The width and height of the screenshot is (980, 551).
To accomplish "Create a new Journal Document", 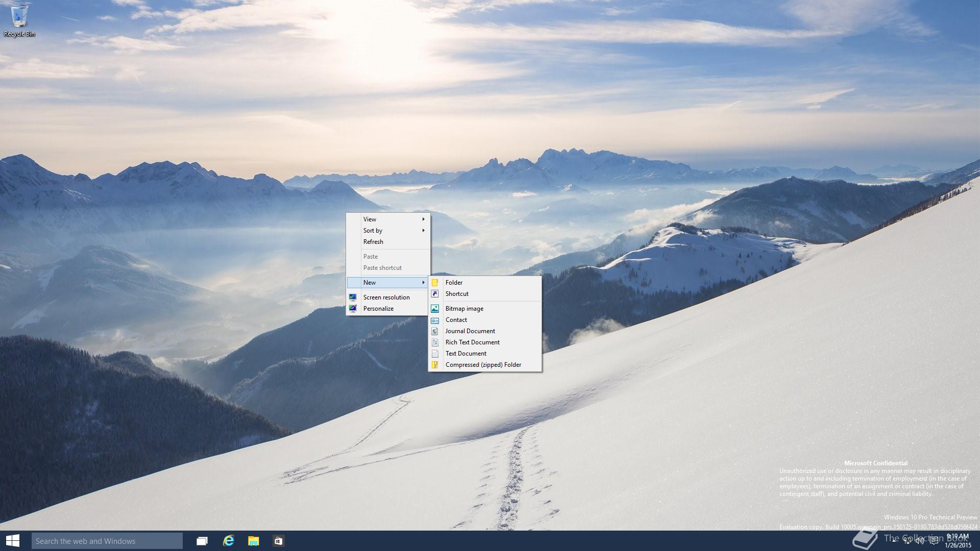I will pos(485,331).
